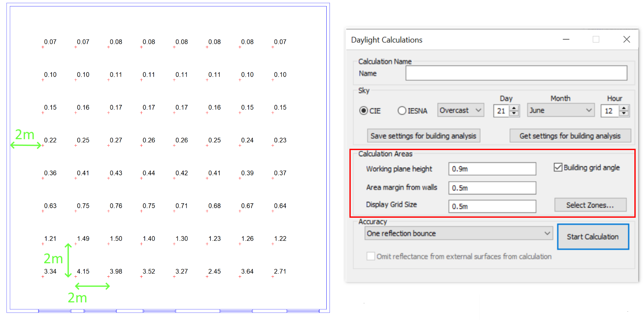
Task: Open the Overcast sky type dropdown
Action: [x=460, y=110]
